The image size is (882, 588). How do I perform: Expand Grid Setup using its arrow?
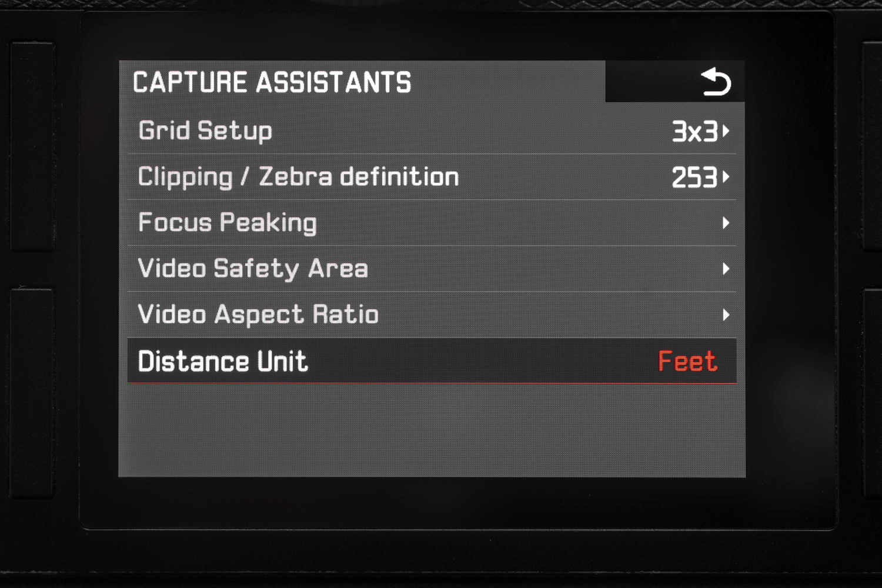click(x=726, y=131)
